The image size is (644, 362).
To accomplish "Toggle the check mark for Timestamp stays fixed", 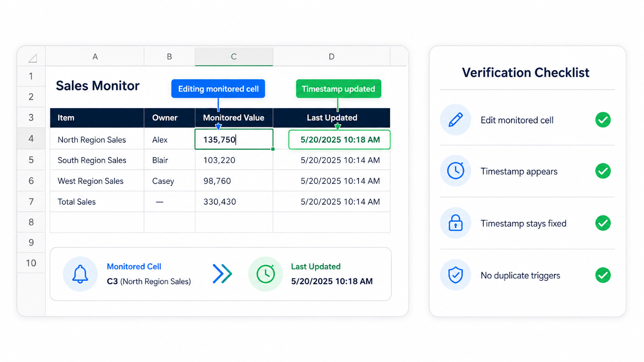I will [603, 223].
